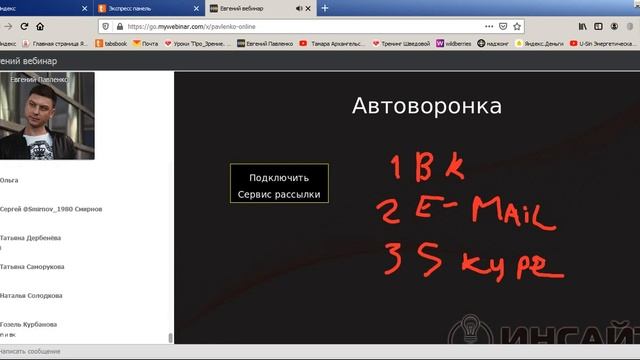This screenshot has height=360, width=640.
Task: Open Уроки Про_Зрение bookmark
Action: click(198, 43)
